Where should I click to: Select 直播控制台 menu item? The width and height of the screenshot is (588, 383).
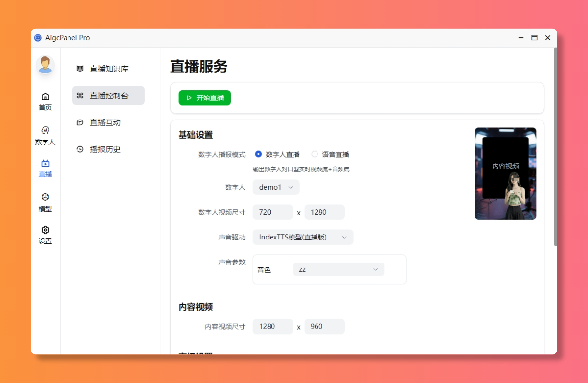pos(108,96)
